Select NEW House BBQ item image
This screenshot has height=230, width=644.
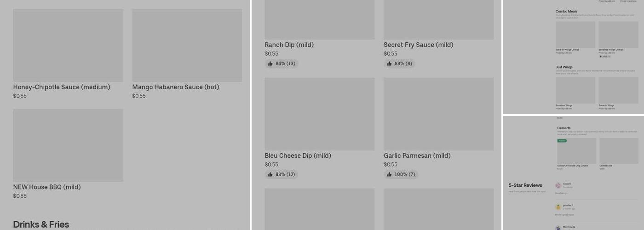(x=68, y=145)
